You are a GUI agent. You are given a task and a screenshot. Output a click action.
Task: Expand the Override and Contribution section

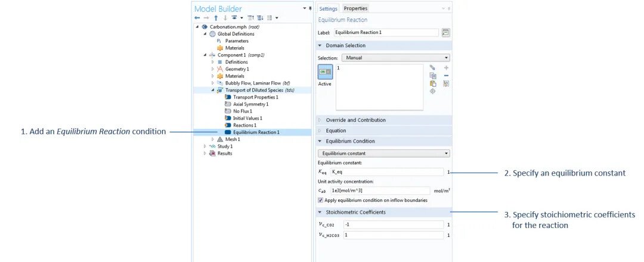[355, 120]
